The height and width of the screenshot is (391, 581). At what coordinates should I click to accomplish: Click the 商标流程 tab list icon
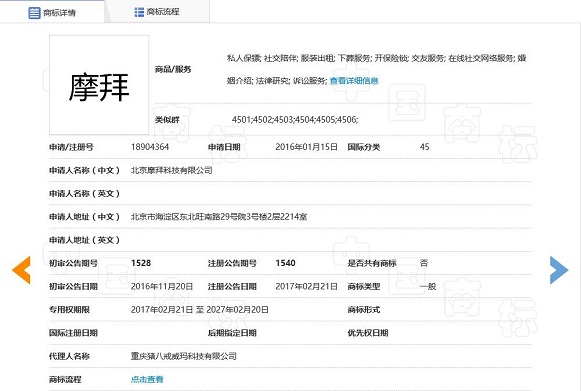(x=139, y=12)
